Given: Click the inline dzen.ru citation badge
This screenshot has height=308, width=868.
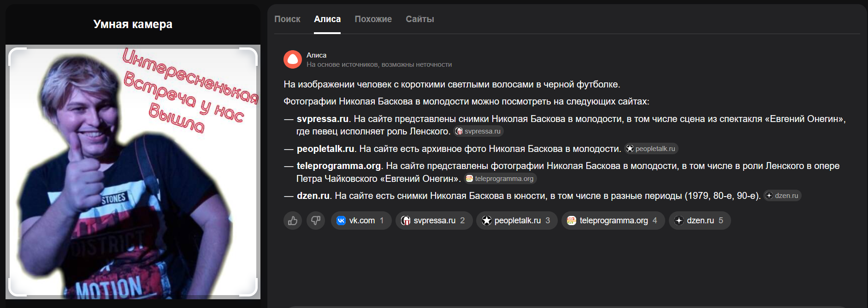Looking at the screenshot, I should [782, 196].
